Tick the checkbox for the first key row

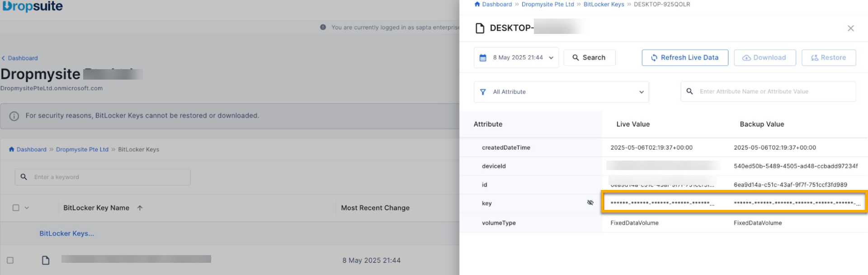pos(10,261)
